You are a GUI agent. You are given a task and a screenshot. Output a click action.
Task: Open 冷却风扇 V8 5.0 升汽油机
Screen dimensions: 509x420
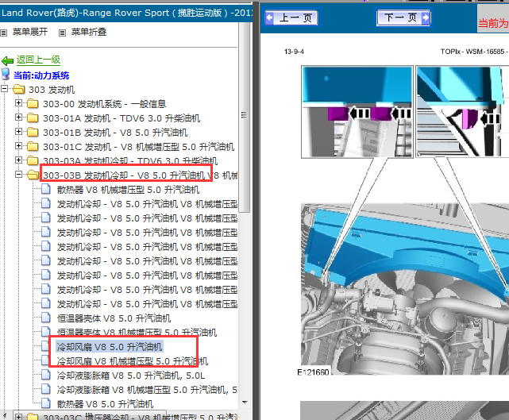(x=110, y=347)
